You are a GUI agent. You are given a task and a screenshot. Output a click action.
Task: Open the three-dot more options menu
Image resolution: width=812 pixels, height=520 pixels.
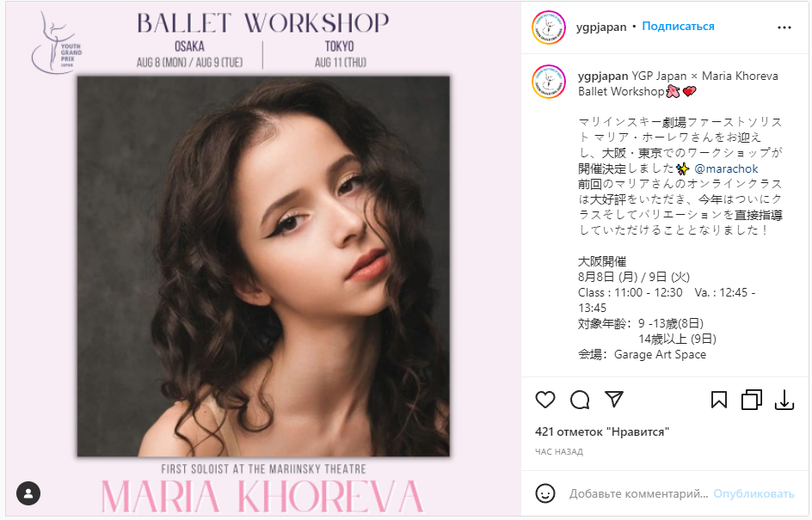click(x=784, y=28)
